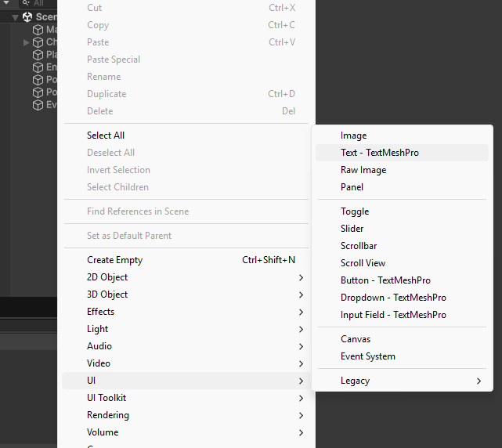Open the 3D Object submenu
The width and height of the screenshot is (502, 448).
[186, 294]
